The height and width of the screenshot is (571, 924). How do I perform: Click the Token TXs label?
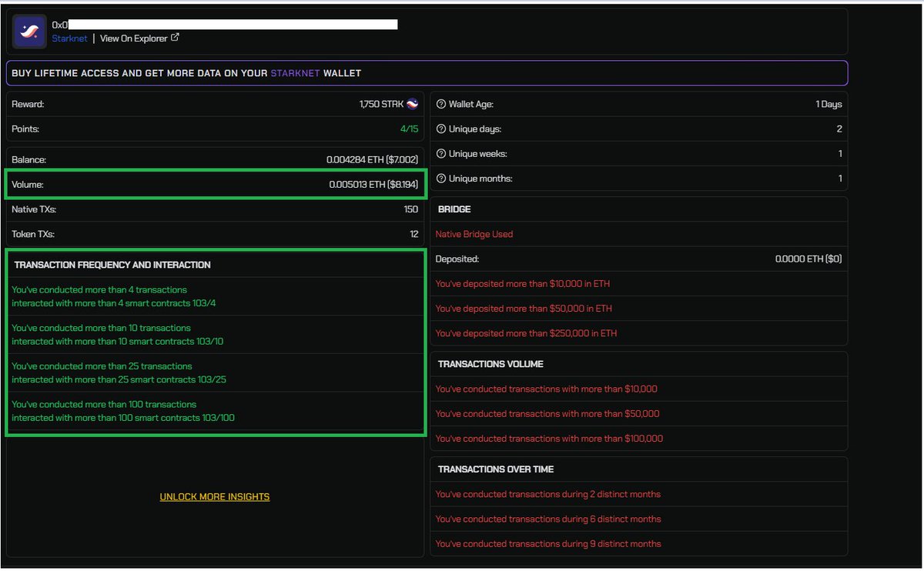pyautogui.click(x=33, y=234)
